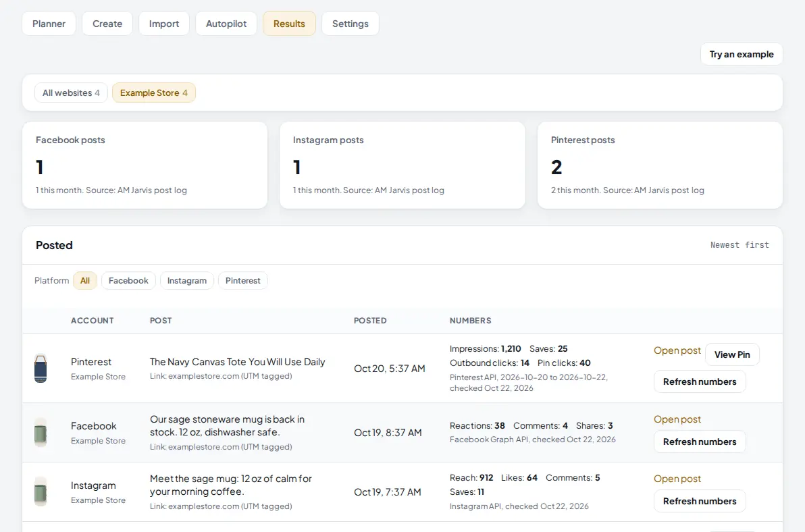Refresh numbers for the Instagram post
Image resolution: width=805 pixels, height=532 pixels.
click(x=699, y=501)
